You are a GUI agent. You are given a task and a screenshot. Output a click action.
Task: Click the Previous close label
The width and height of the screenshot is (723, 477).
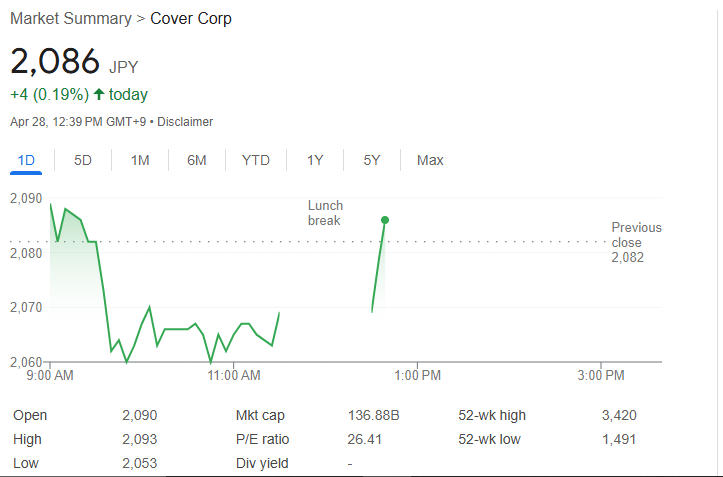pos(636,235)
